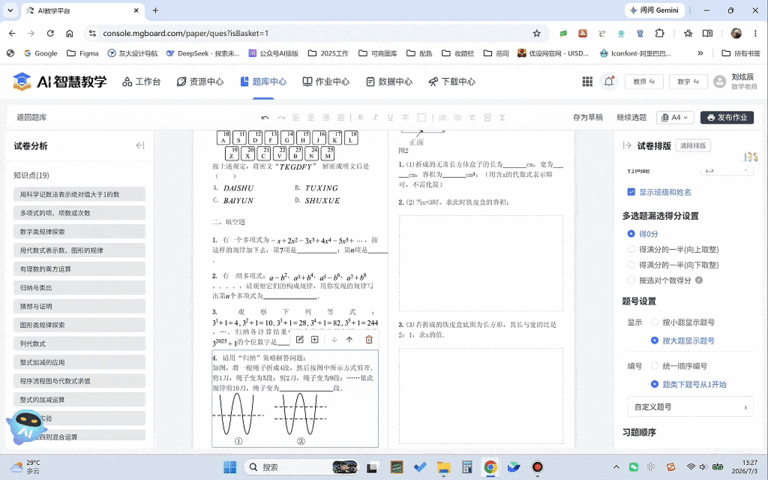Open the 资源中心 tab

click(x=200, y=81)
